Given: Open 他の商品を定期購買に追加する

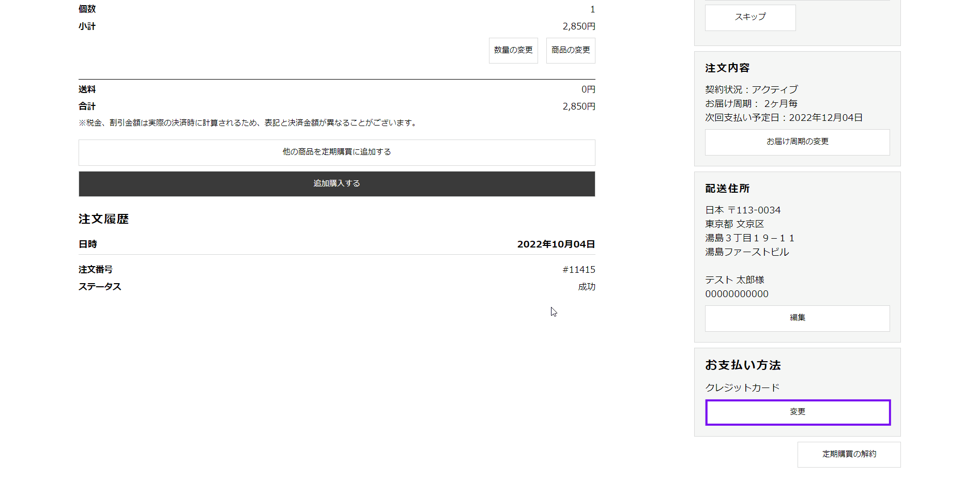Looking at the screenshot, I should [x=337, y=152].
